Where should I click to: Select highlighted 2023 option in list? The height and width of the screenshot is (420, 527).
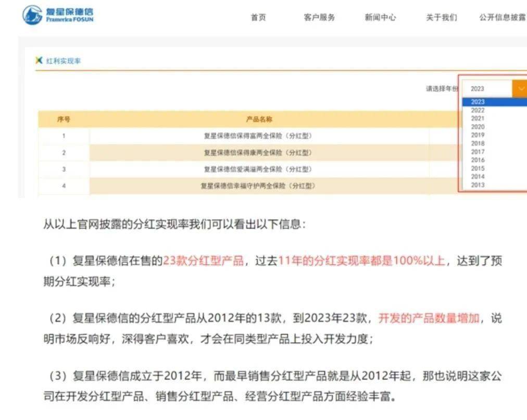tap(478, 102)
